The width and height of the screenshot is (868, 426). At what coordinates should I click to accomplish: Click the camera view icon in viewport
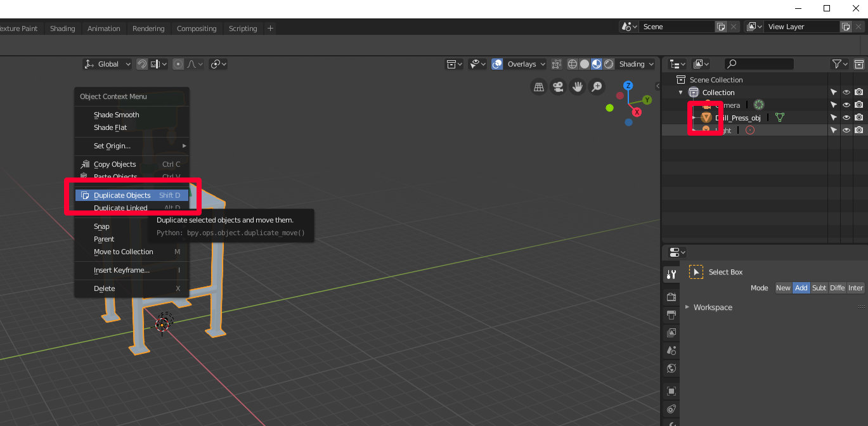(558, 87)
